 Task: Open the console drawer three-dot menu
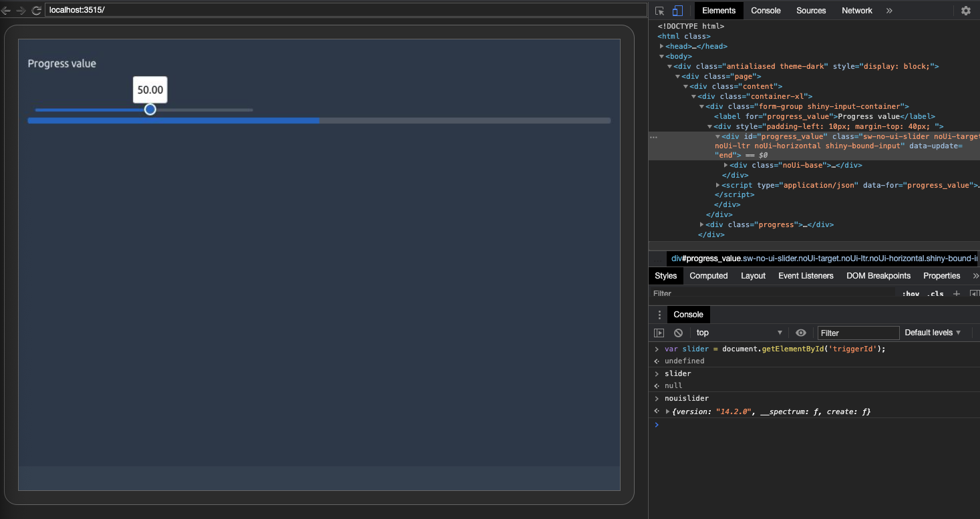[659, 315]
